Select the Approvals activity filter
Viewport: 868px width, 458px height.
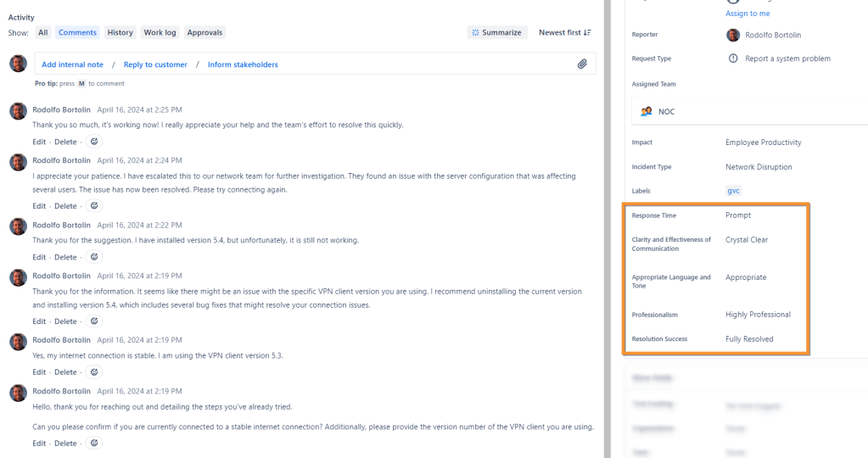204,32
